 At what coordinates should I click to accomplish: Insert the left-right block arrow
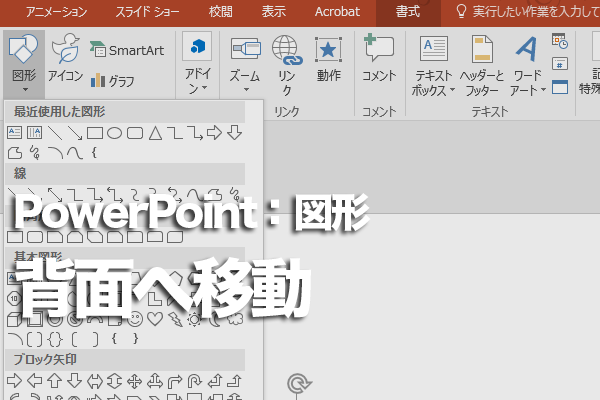[x=95, y=381]
